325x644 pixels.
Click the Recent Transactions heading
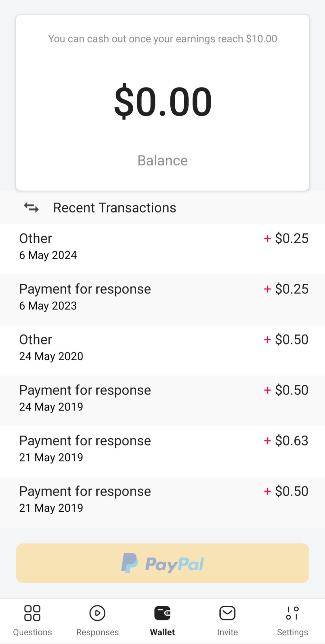pyautogui.click(x=115, y=208)
